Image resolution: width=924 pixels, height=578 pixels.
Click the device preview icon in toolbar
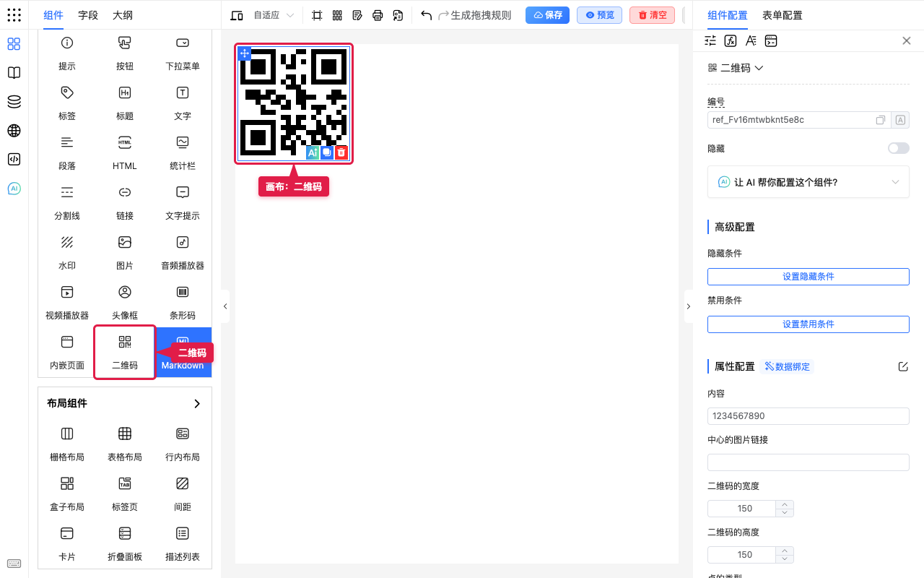pos(237,15)
